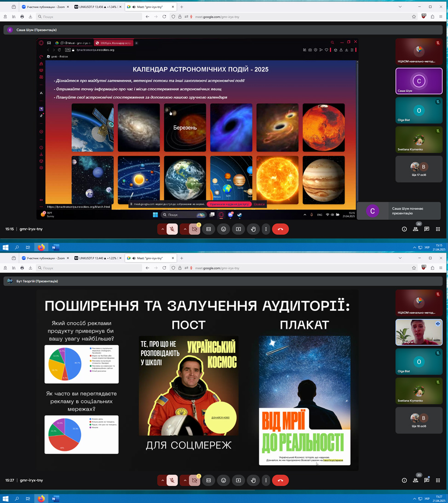
Task: Turn on captions in the 15:27 Meet window
Action: click(x=208, y=480)
